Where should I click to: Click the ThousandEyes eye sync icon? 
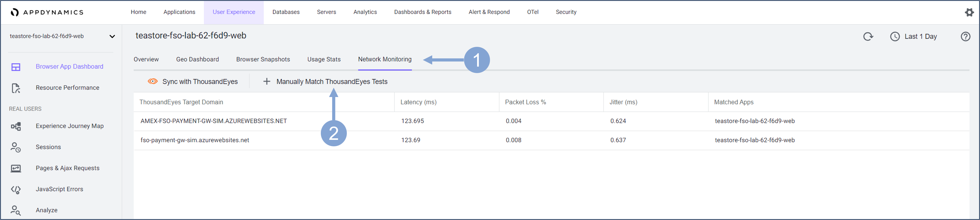[x=153, y=81]
